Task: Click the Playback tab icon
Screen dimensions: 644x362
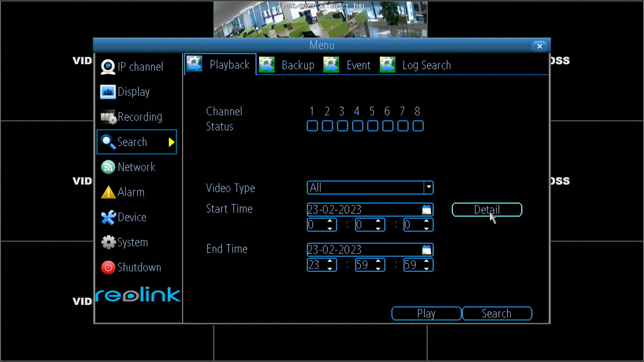Action: click(195, 65)
